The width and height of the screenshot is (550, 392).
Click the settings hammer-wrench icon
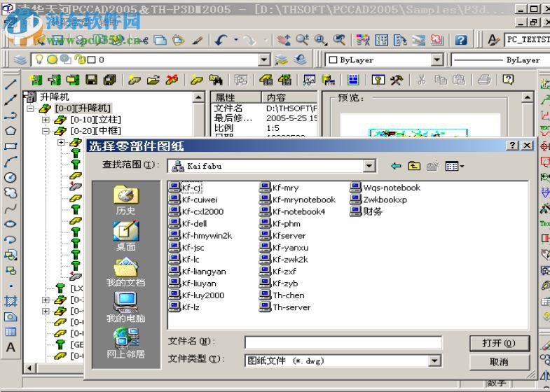pyautogui.click(x=397, y=80)
